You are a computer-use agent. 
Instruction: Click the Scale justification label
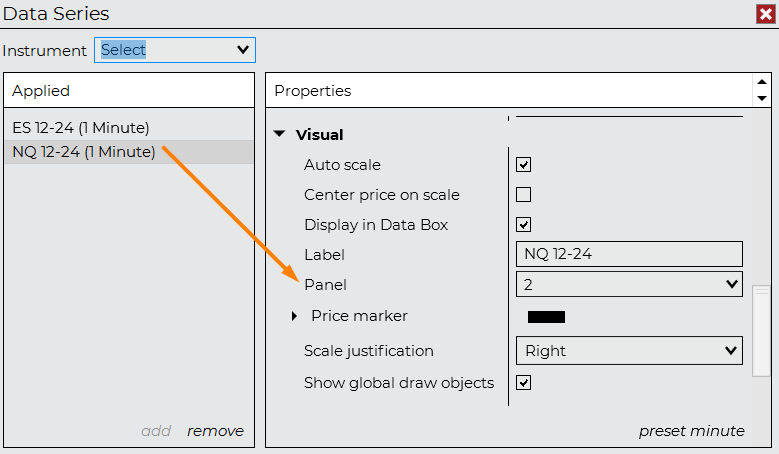pos(369,351)
